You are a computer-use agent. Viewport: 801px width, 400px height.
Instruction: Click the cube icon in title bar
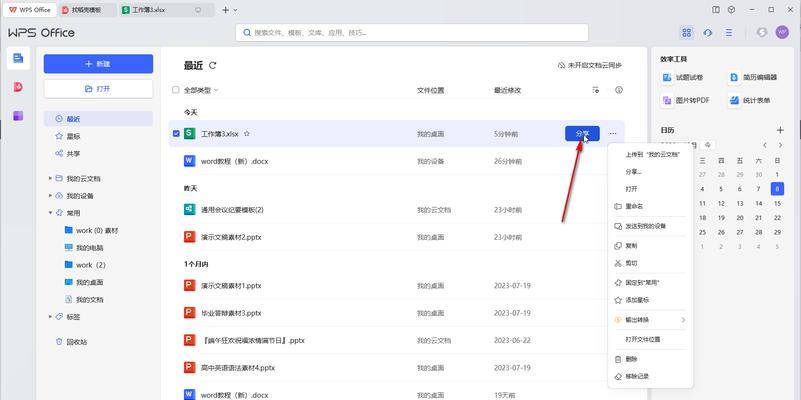tap(732, 10)
